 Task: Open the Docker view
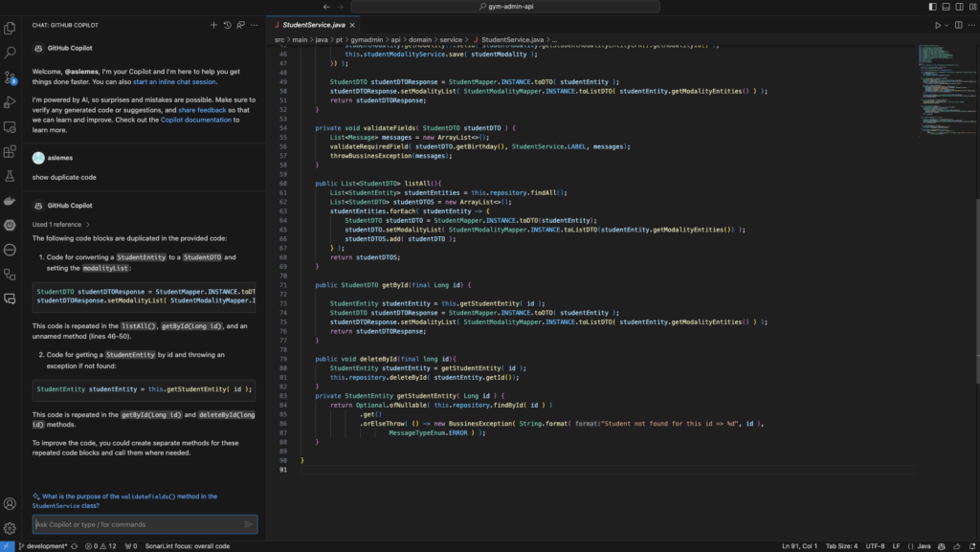10,201
